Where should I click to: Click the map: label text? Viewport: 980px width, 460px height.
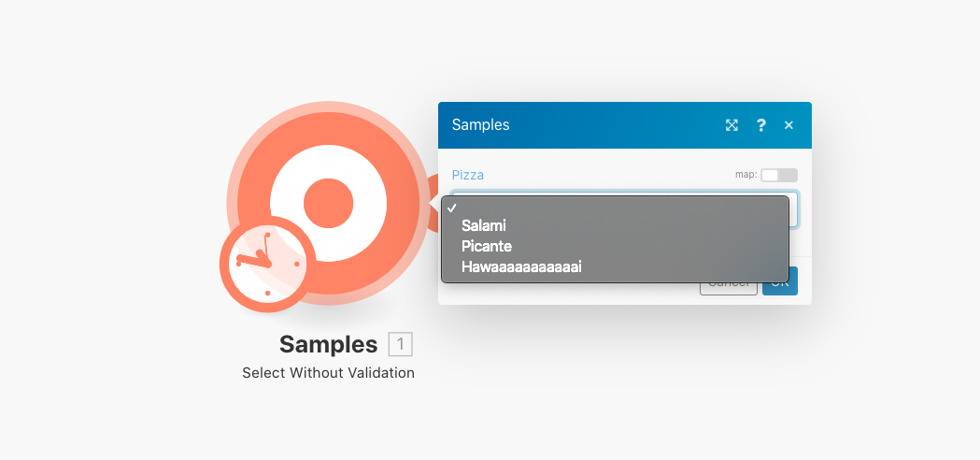746,175
